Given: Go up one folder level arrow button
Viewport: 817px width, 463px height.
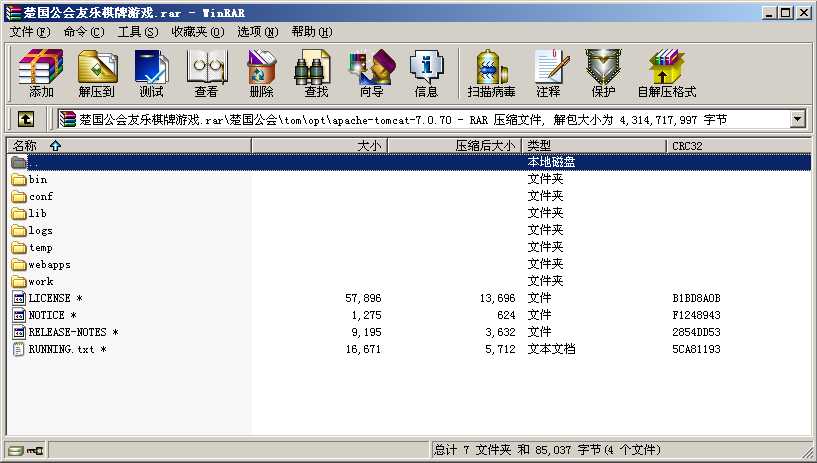Looking at the screenshot, I should (x=26, y=119).
